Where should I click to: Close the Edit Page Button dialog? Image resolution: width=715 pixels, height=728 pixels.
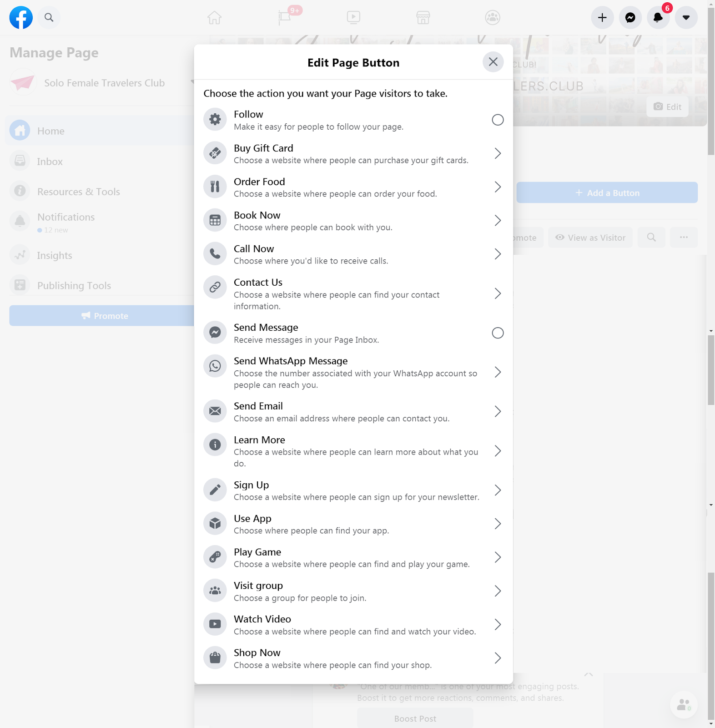tap(493, 62)
